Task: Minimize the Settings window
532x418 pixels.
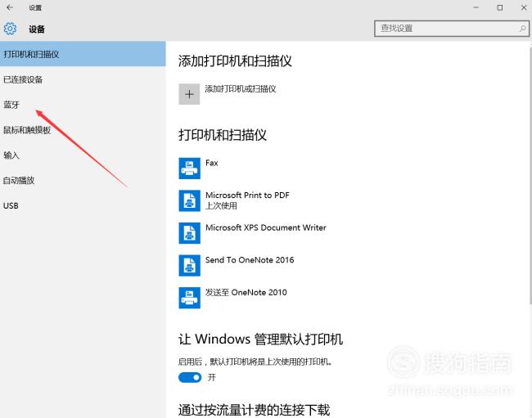Action: (476, 7)
